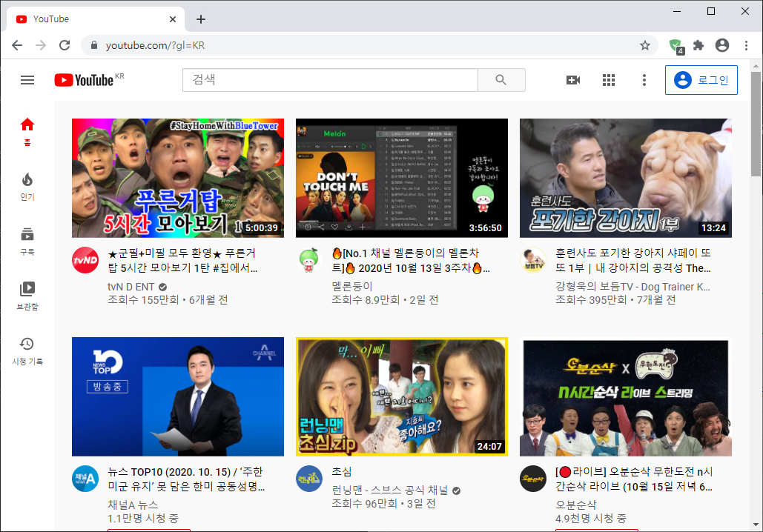Open Subscriptions (구독) in sidebar

tap(27, 242)
